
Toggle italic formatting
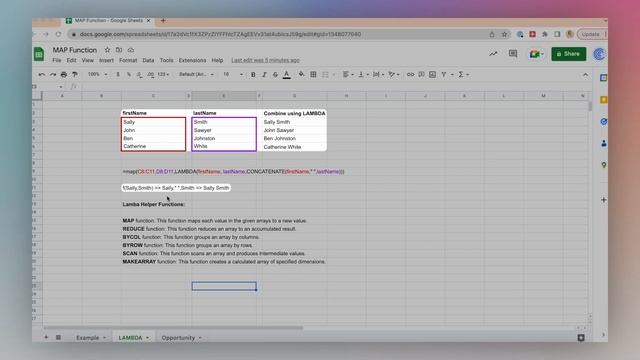pyautogui.click(x=264, y=75)
